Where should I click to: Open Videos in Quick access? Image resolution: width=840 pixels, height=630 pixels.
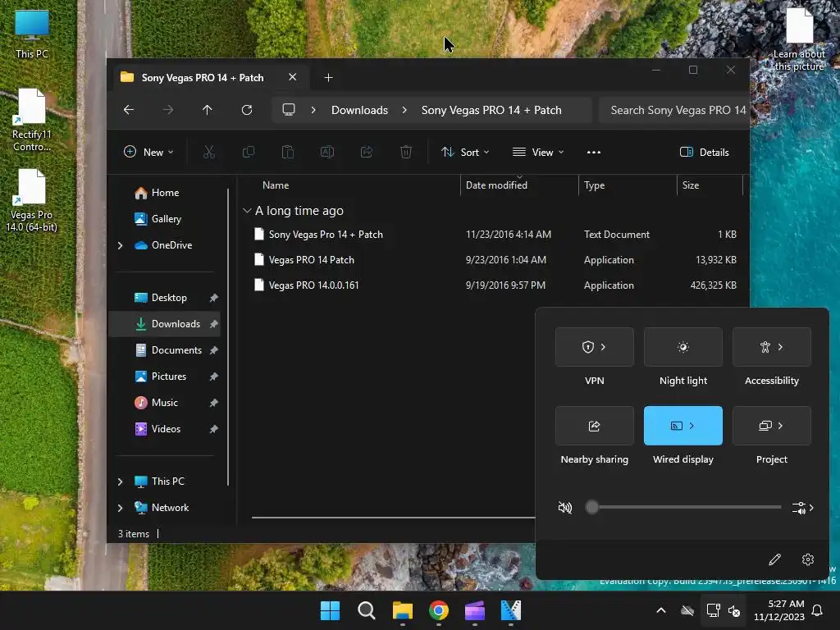point(166,429)
